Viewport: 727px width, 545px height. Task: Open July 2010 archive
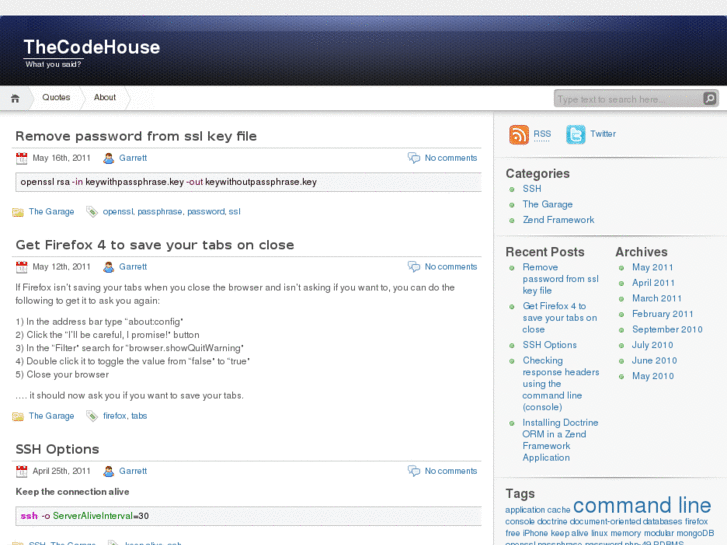[x=652, y=345]
